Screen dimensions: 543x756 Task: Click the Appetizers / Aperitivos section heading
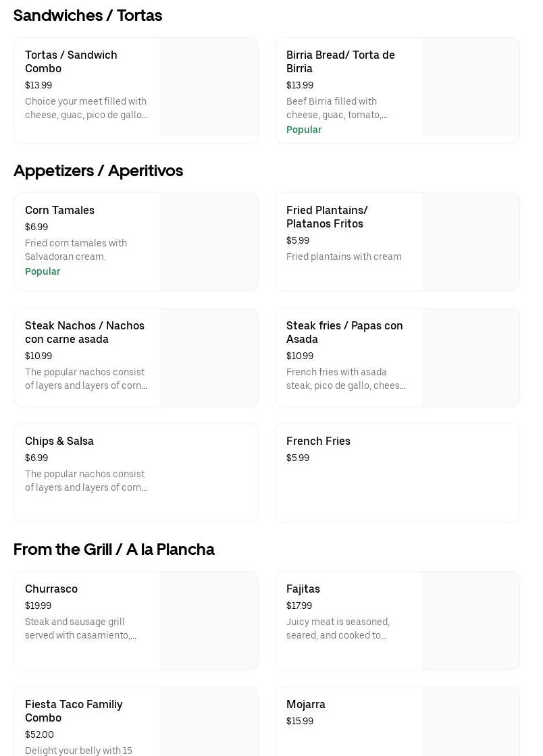(99, 171)
